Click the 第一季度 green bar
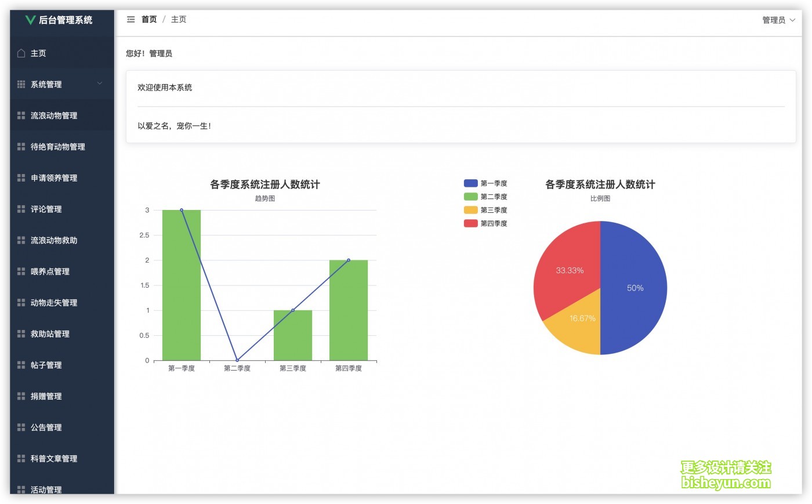This screenshot has width=812, height=504. (x=182, y=285)
